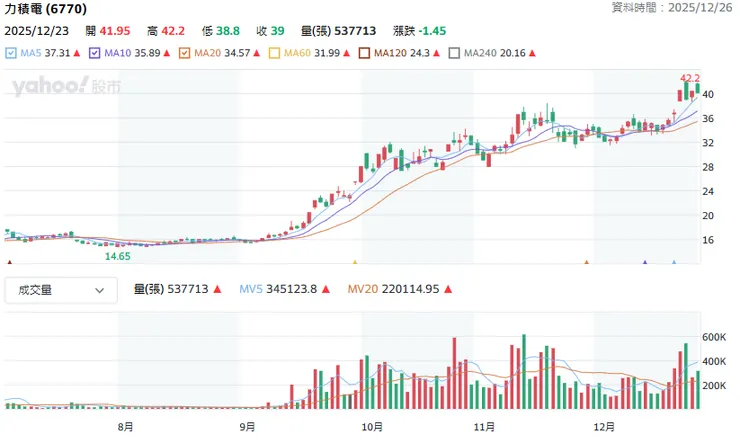Select the purple event marker under the price chart

(x=645, y=262)
